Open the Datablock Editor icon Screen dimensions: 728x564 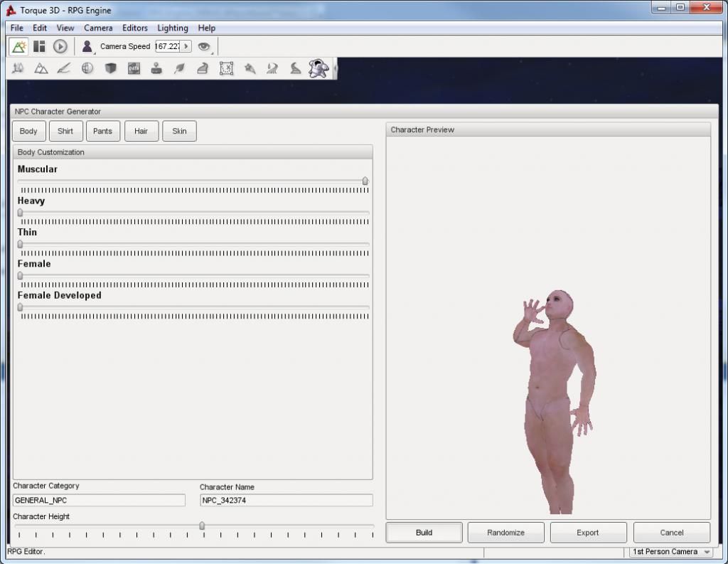(134, 68)
